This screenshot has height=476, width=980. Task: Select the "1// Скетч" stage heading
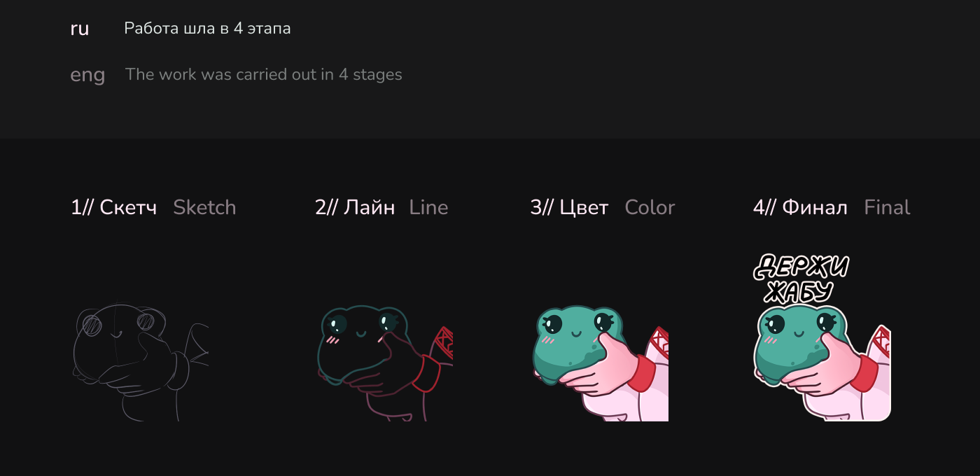(x=113, y=207)
